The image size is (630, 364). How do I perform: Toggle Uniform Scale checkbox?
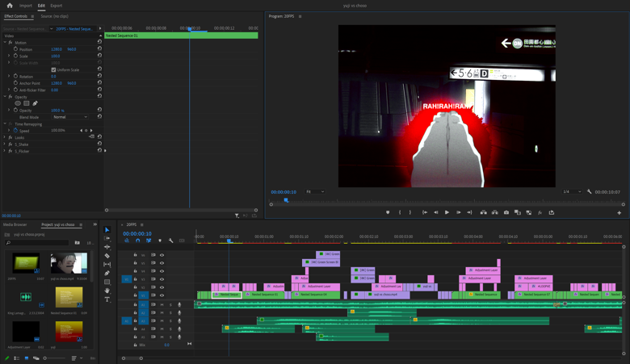53,70
